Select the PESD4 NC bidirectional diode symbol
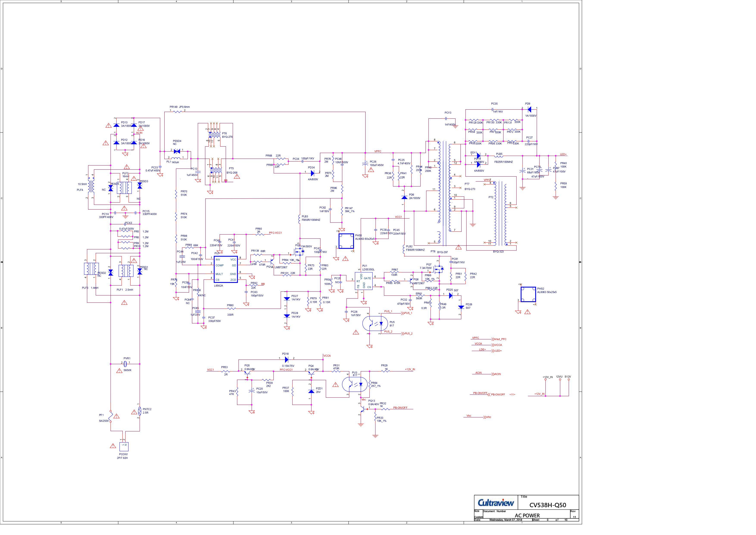 [177, 152]
